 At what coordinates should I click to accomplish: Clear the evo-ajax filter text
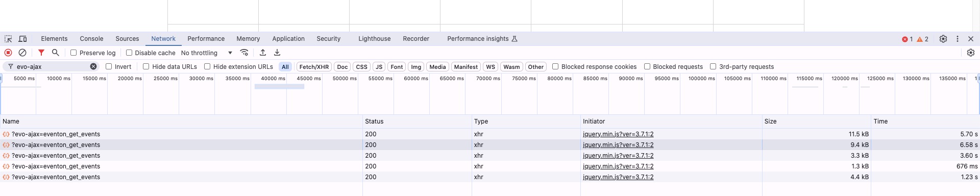pyautogui.click(x=93, y=66)
